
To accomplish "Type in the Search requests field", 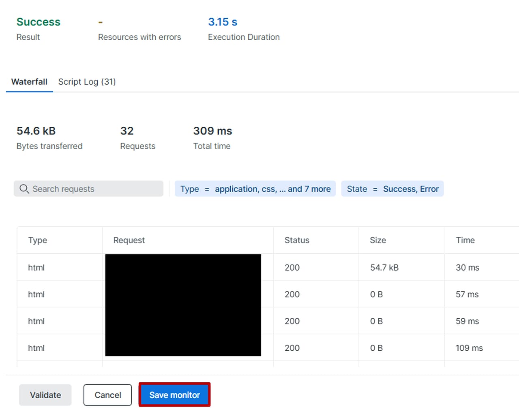I will tap(95, 189).
